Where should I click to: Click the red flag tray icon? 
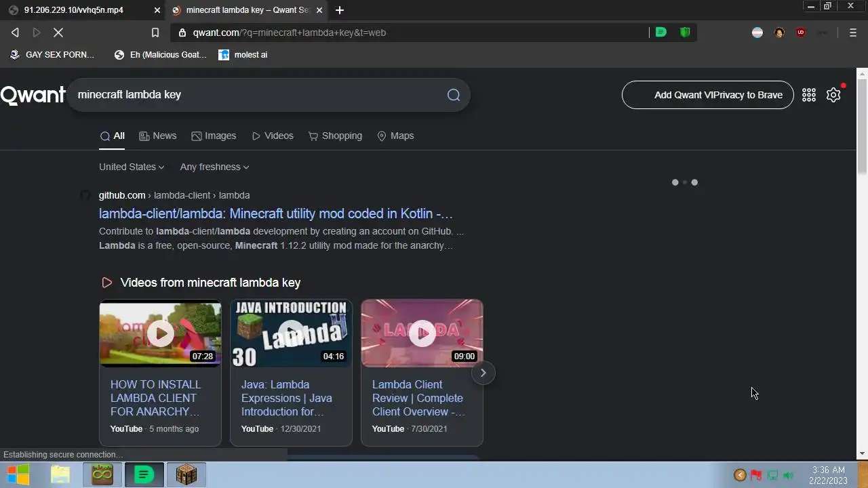[x=756, y=475]
